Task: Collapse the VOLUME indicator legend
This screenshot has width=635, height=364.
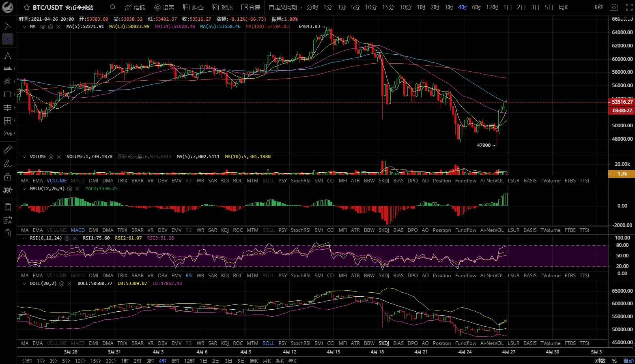Action: pyautogui.click(x=24, y=156)
